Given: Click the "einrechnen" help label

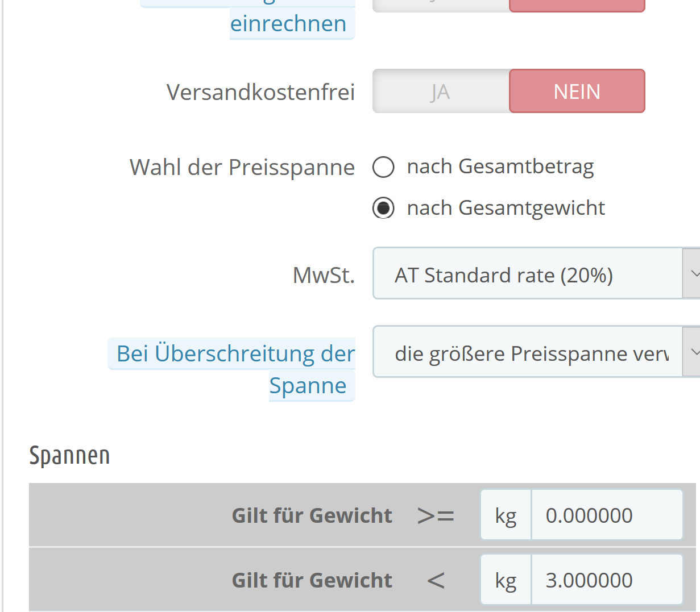Looking at the screenshot, I should (x=288, y=24).
